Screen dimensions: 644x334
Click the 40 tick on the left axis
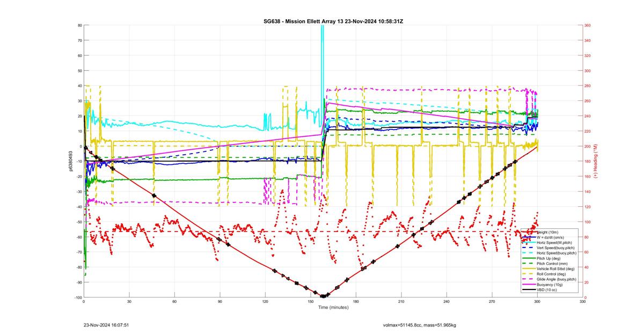pos(79,86)
